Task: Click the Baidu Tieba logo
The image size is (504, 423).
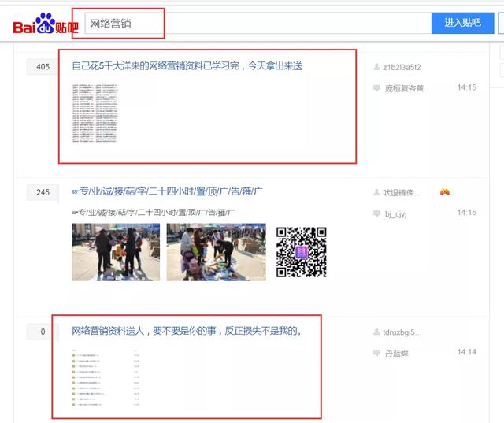Action: pyautogui.click(x=45, y=24)
